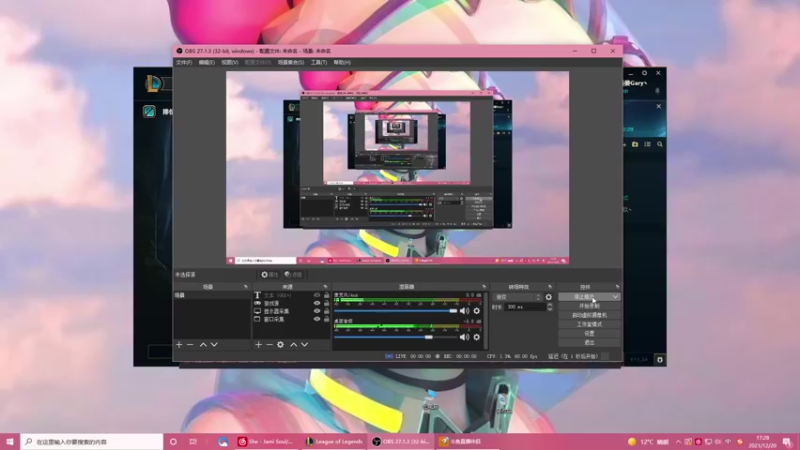
Task: Click the League of Legends client logo
Action: click(153, 83)
